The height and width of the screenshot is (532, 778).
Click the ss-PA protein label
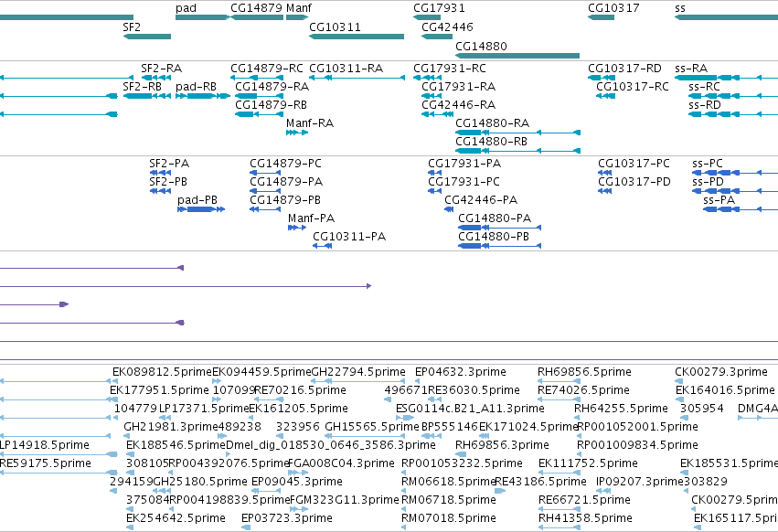click(x=719, y=200)
